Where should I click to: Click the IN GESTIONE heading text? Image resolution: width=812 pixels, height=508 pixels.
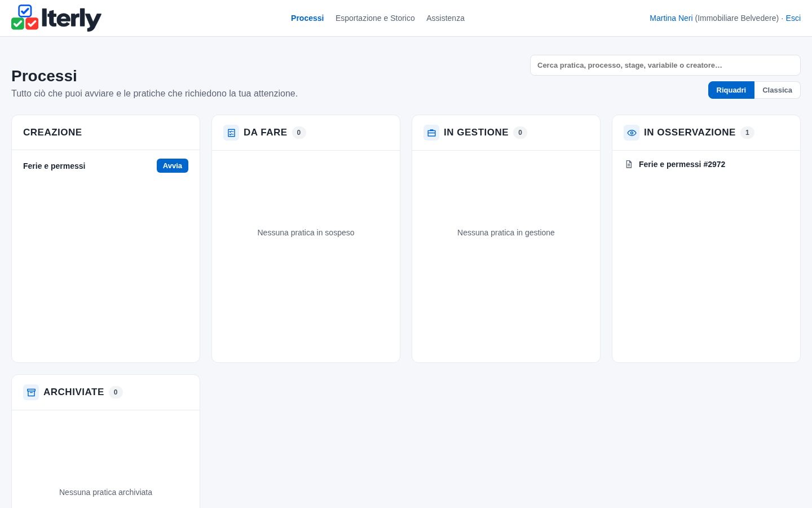(x=476, y=132)
